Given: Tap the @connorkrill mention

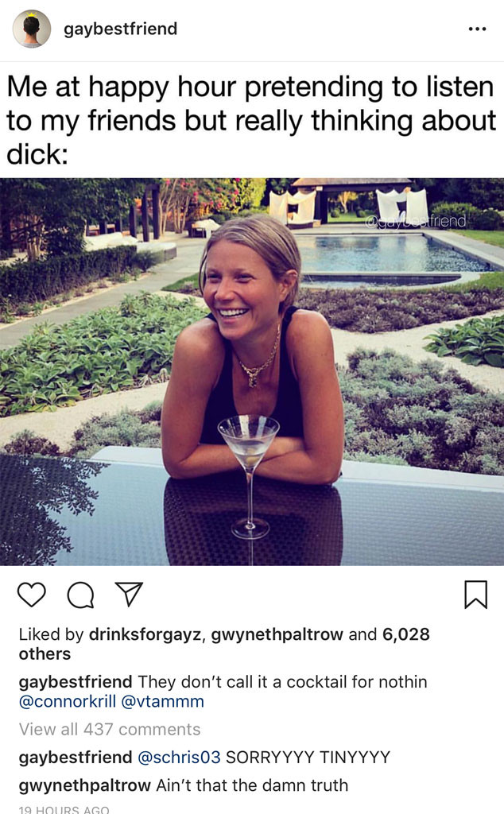Looking at the screenshot, I should pos(70,701).
